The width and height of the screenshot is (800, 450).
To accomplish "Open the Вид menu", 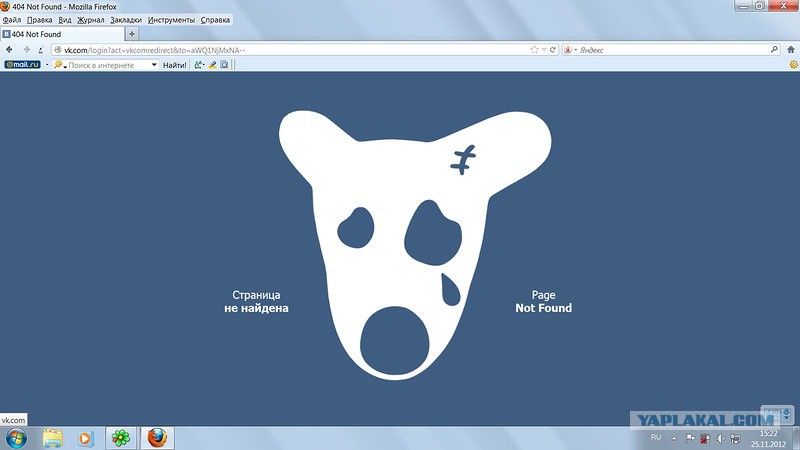I will point(65,20).
